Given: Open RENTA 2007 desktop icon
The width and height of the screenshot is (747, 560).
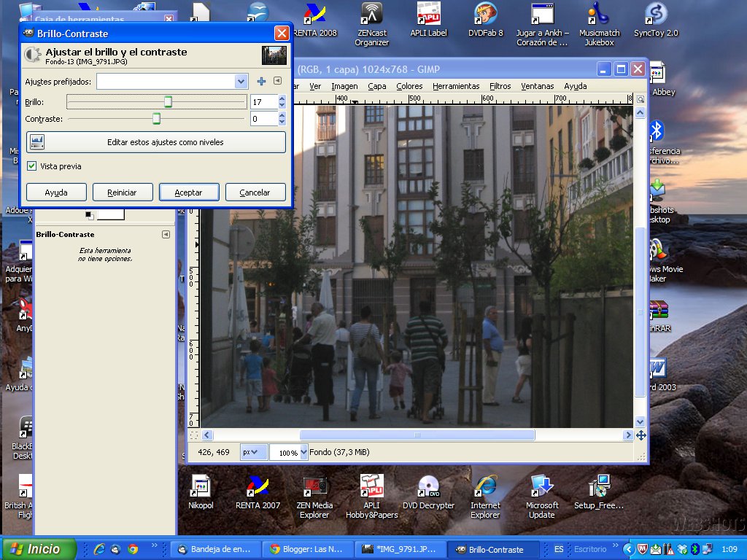Looking at the screenshot, I should point(258,492).
